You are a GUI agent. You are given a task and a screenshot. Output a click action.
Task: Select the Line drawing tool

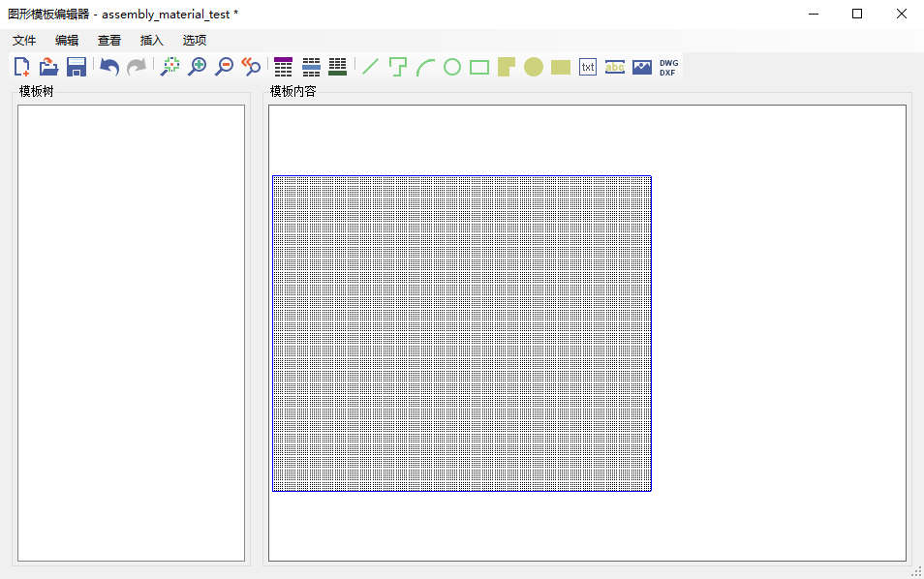click(371, 67)
